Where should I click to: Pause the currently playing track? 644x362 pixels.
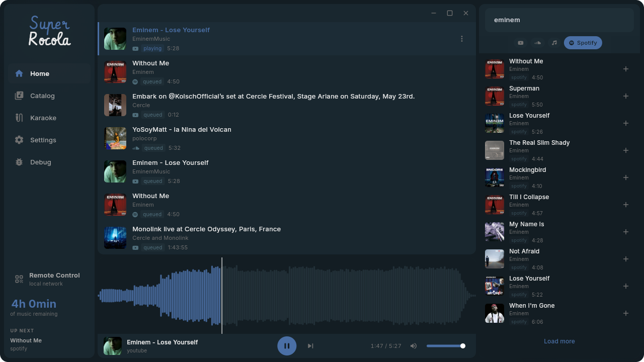coord(287,346)
